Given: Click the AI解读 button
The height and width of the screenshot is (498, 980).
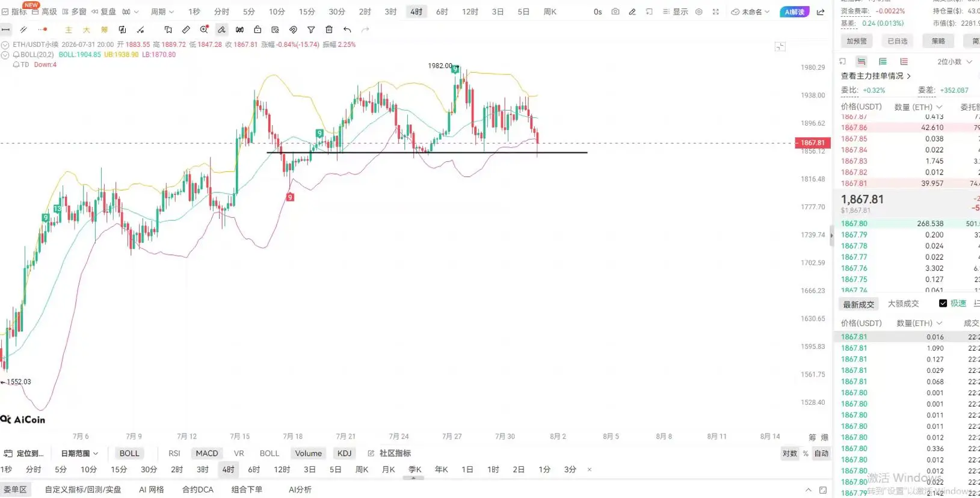Looking at the screenshot, I should [x=795, y=12].
